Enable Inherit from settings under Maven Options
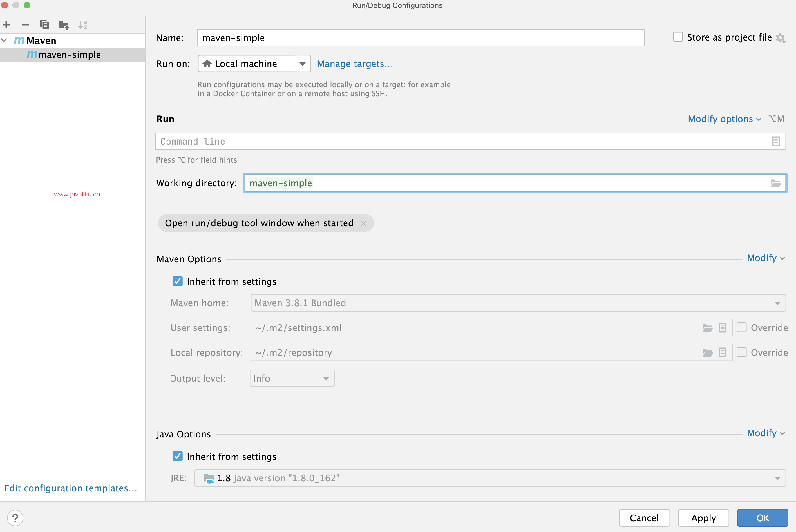The image size is (796, 532). tap(178, 281)
